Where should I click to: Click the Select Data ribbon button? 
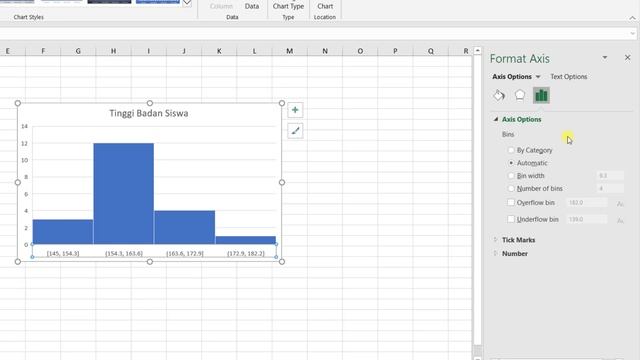[x=252, y=6]
